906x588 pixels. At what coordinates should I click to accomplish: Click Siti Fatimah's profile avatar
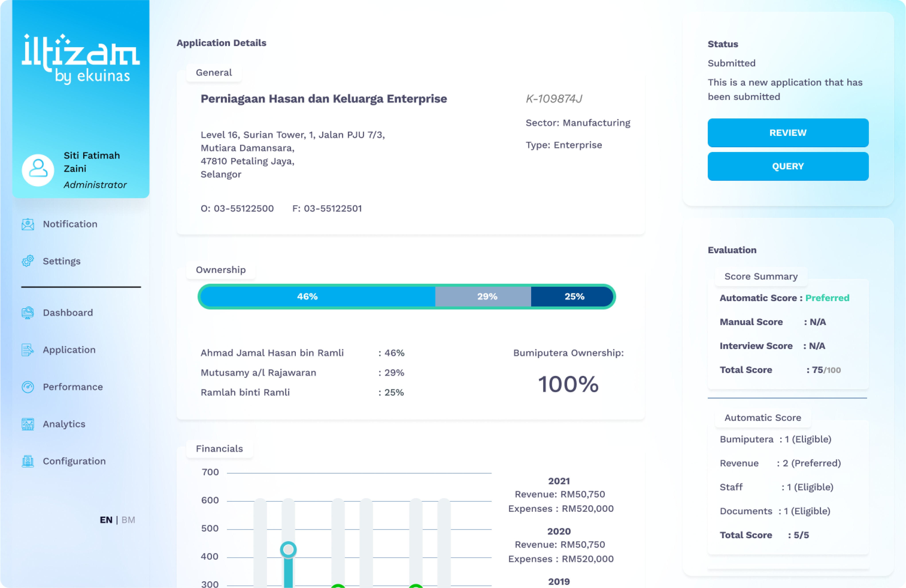[x=38, y=170]
